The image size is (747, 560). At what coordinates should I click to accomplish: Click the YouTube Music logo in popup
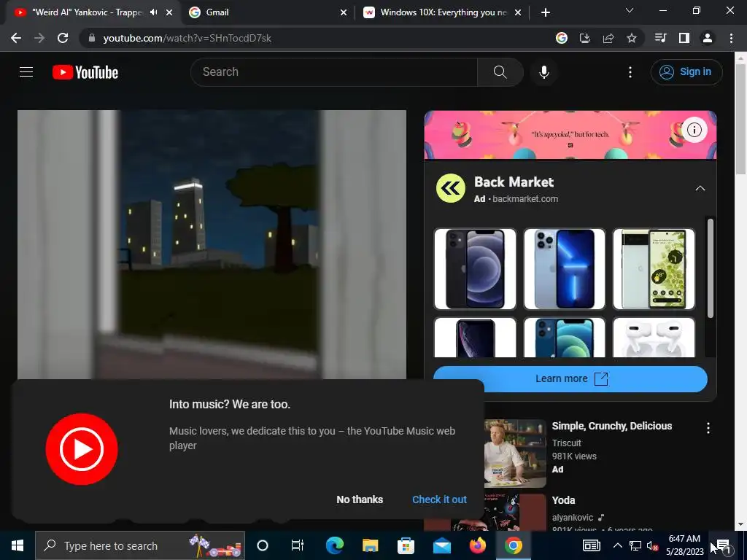point(82,449)
